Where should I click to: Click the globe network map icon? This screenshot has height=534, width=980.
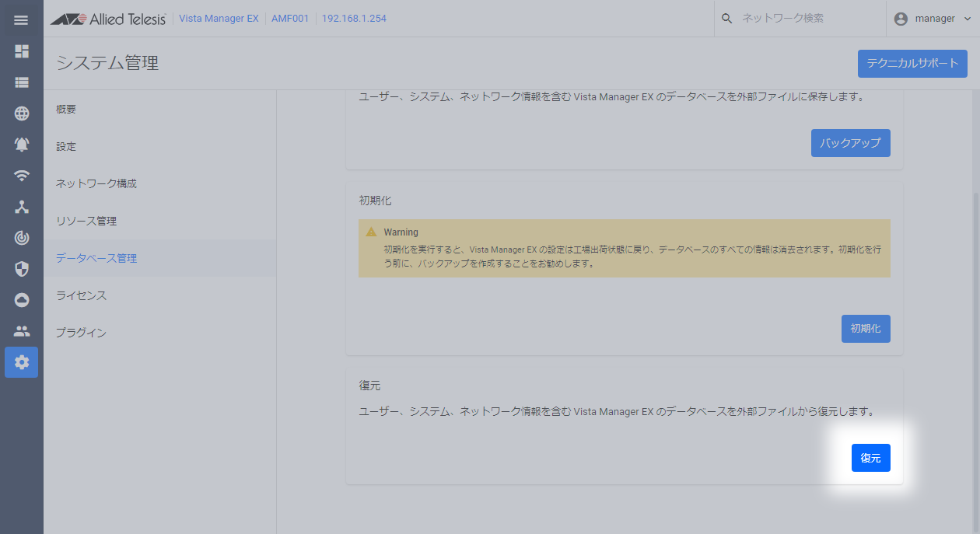(x=22, y=113)
